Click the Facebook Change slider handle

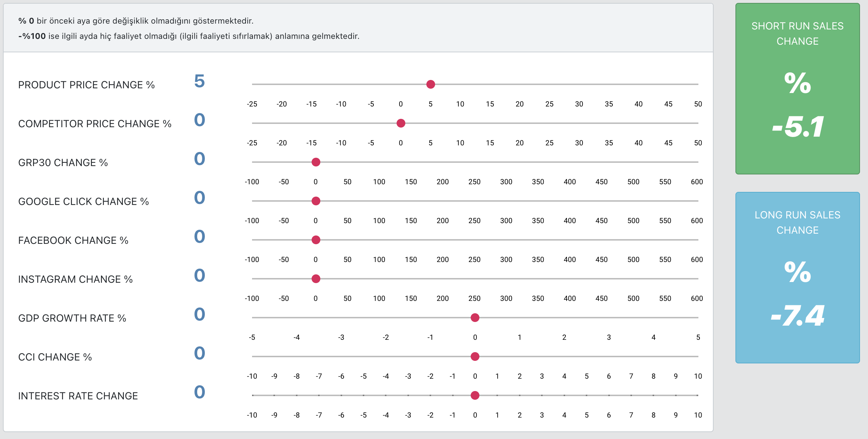point(316,240)
